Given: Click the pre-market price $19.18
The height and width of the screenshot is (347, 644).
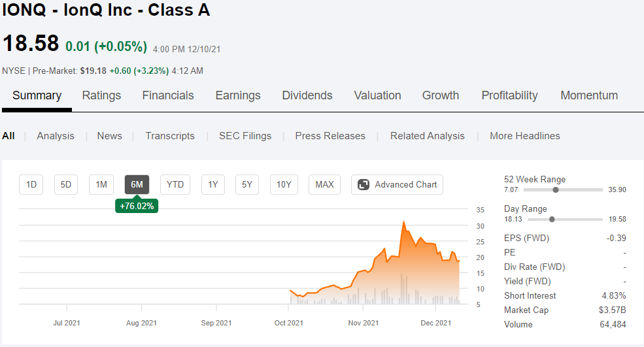Looking at the screenshot, I should 93,71.
